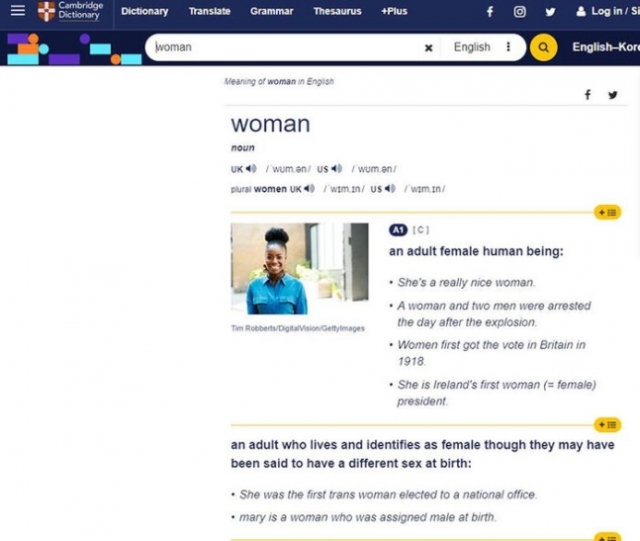Play US pronunciation of plural women
The height and width of the screenshot is (541, 640).
tap(390, 188)
